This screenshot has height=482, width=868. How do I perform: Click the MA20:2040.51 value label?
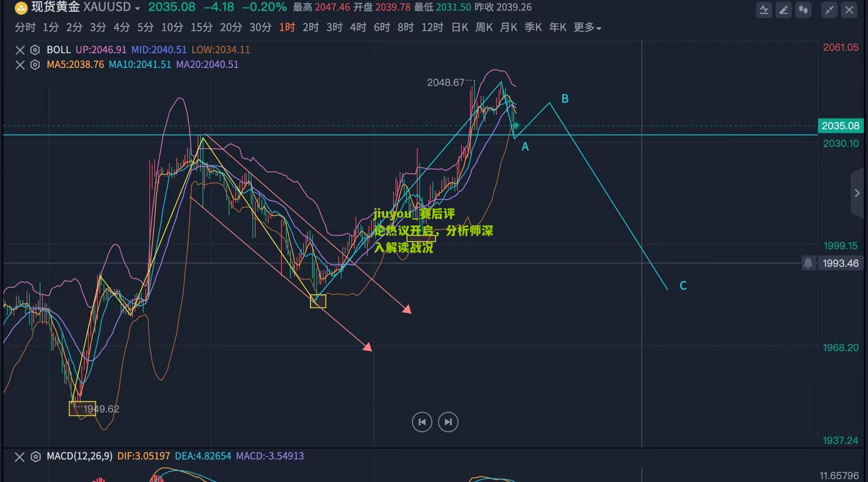207,65
